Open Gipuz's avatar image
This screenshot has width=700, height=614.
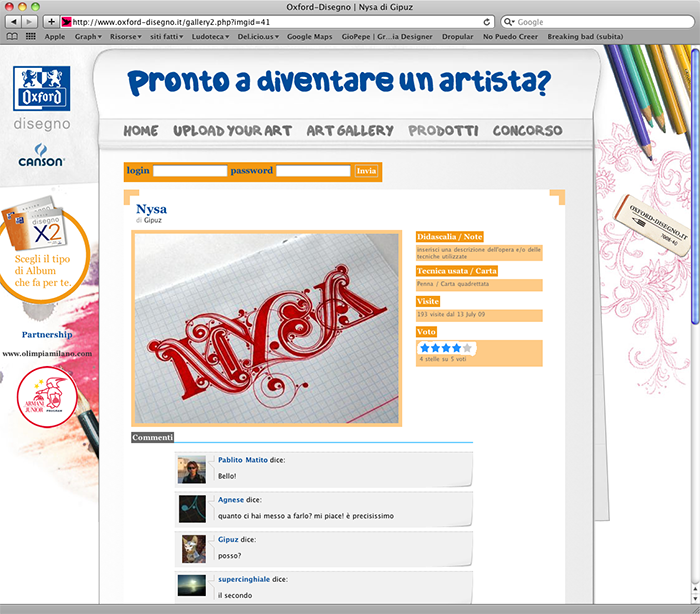(x=194, y=549)
